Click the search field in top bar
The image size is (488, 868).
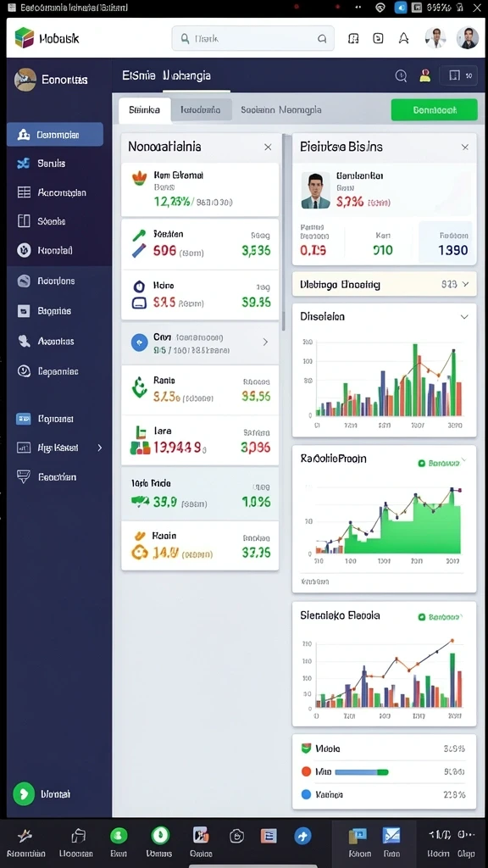pyautogui.click(x=252, y=39)
